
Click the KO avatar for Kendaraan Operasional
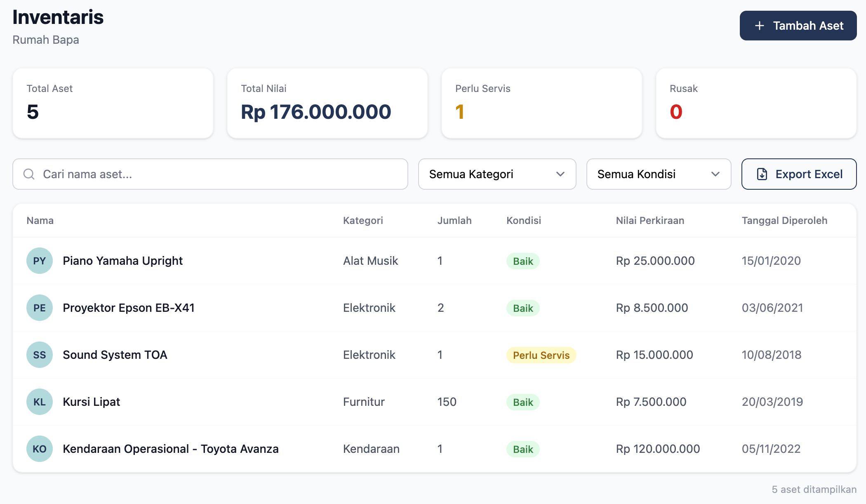(40, 449)
